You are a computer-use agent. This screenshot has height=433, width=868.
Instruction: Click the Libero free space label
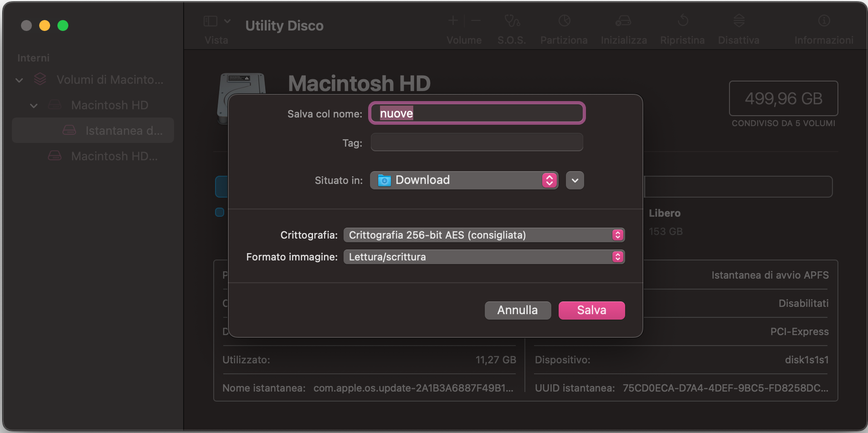click(664, 213)
